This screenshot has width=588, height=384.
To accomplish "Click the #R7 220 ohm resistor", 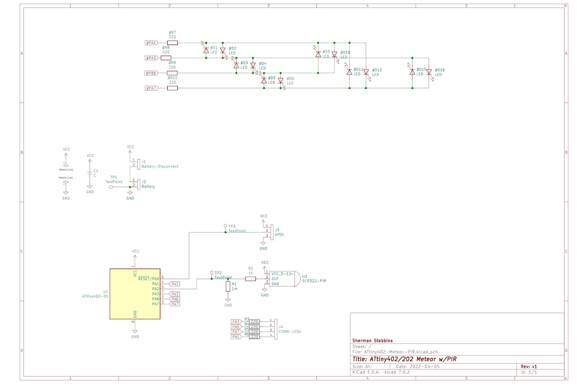I will [172, 43].
